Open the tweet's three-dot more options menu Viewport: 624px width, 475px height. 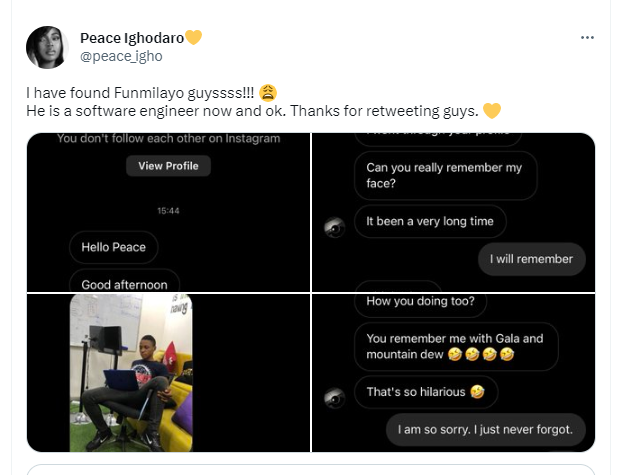(x=587, y=37)
